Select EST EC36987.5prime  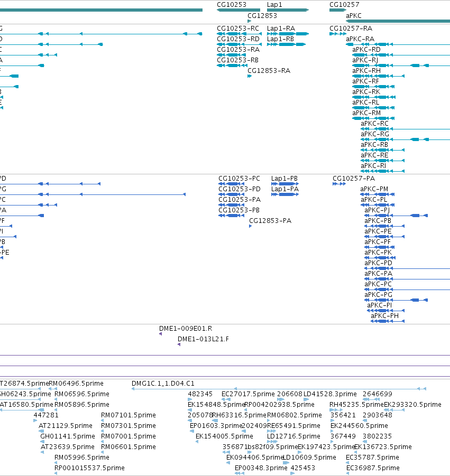point(373,468)
